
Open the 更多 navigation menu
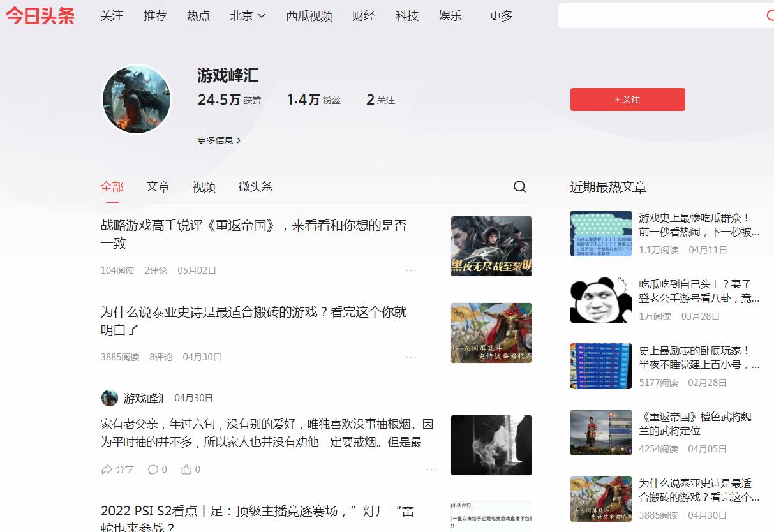(x=502, y=16)
